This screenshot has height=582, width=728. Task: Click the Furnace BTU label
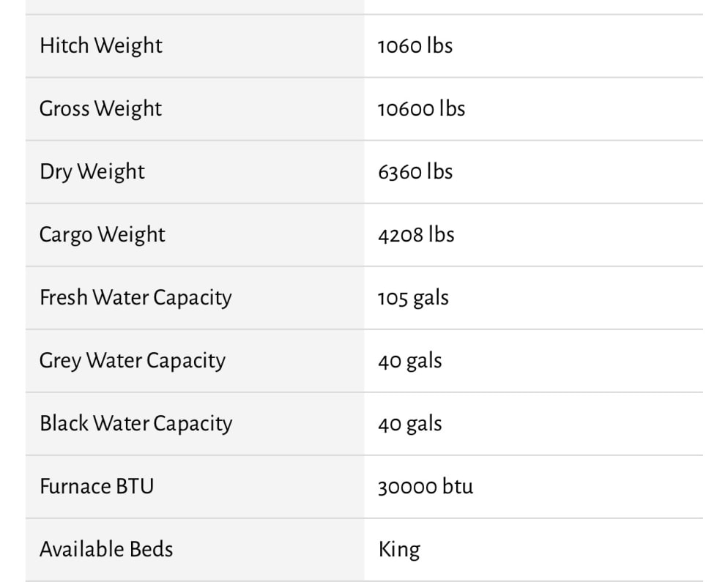pyautogui.click(x=97, y=487)
